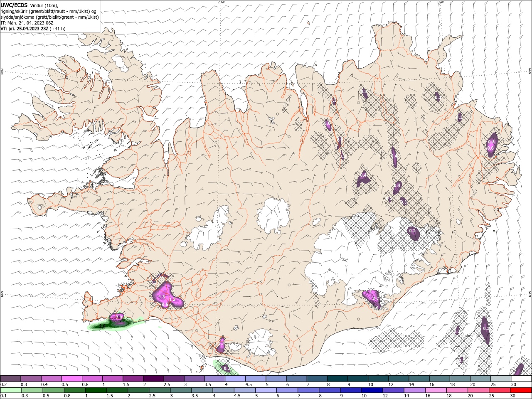Click the 15W longitude label at top
Screen dimensions: 532x399
tap(440, 2)
